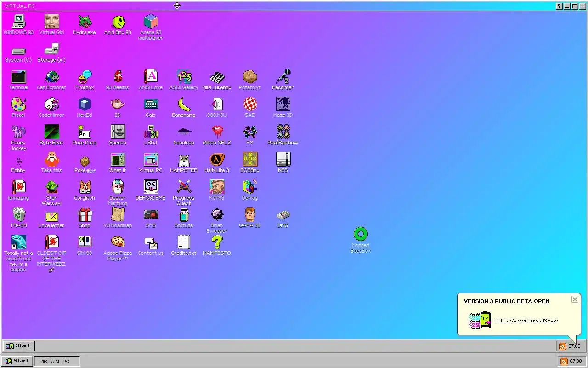Open the Progress Quest icon
588x368 pixels.
[x=184, y=193]
